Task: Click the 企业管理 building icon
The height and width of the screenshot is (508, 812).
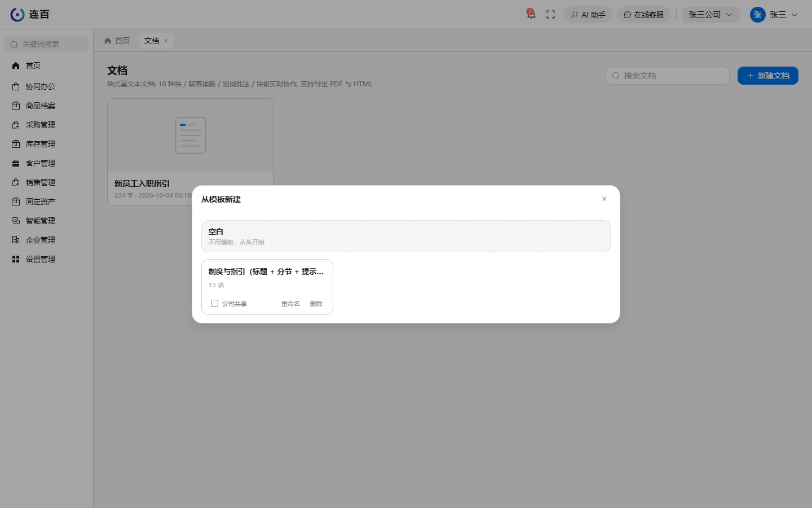Action: [16, 240]
